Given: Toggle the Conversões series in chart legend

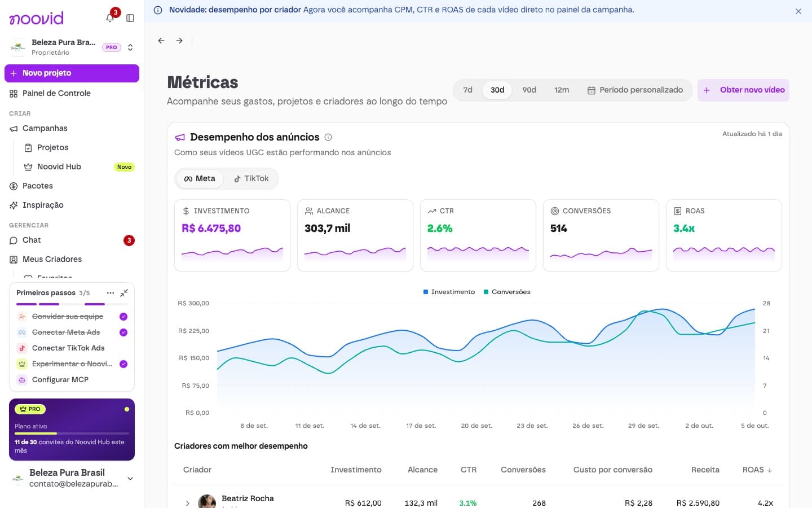Looking at the screenshot, I should [507, 292].
